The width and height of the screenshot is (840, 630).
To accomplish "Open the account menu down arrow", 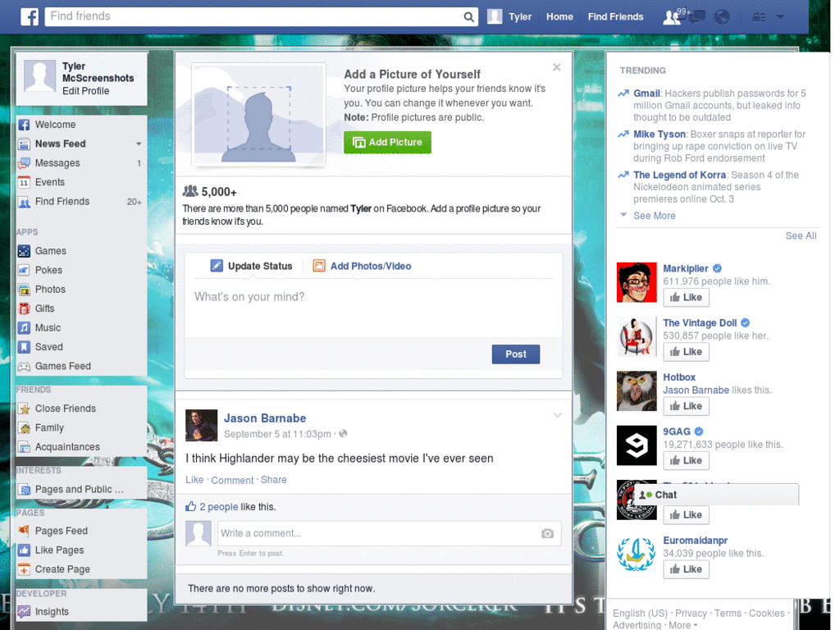I will (x=781, y=17).
